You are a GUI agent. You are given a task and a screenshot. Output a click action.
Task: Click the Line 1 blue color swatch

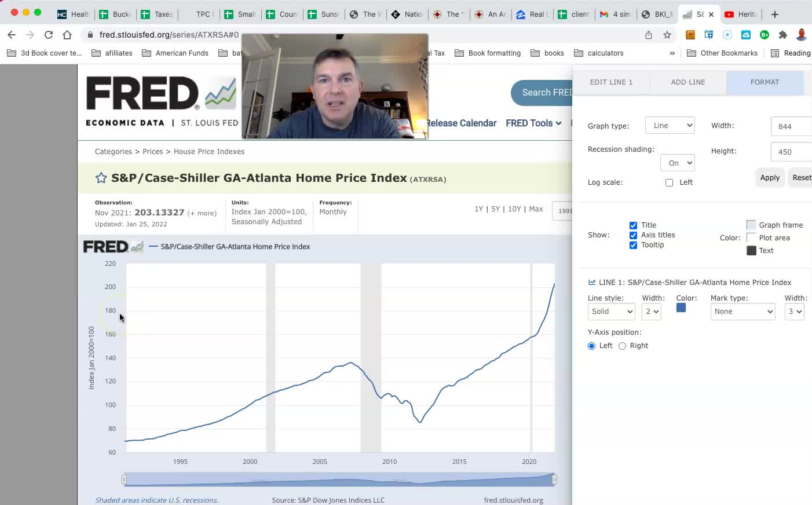tap(681, 308)
